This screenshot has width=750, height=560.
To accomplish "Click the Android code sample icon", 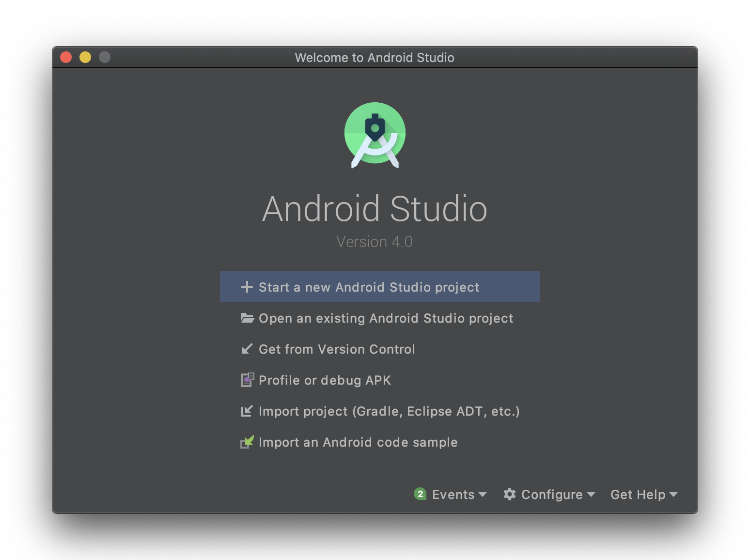I will tap(247, 442).
